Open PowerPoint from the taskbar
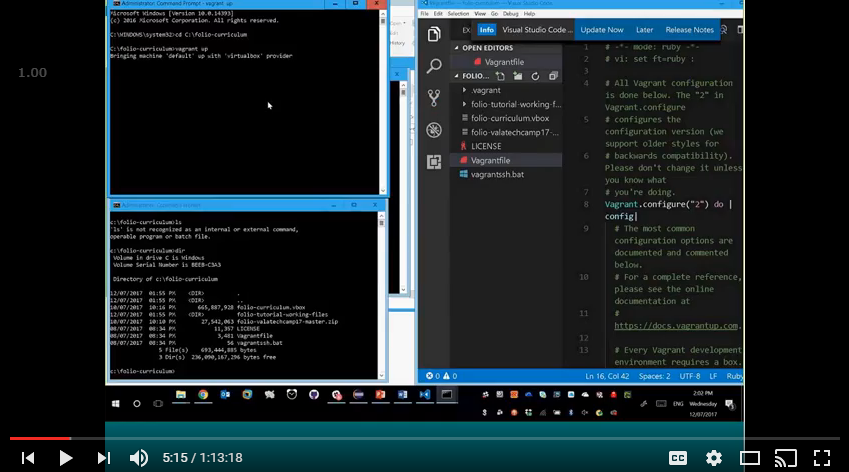Viewport: 849px width, 472px height. pyautogui.click(x=380, y=395)
